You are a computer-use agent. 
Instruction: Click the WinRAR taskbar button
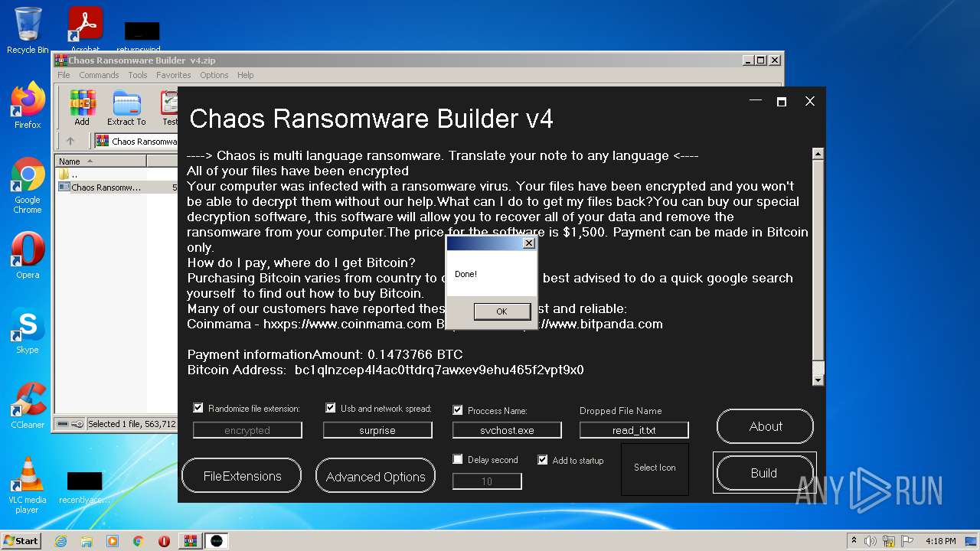tap(190, 541)
